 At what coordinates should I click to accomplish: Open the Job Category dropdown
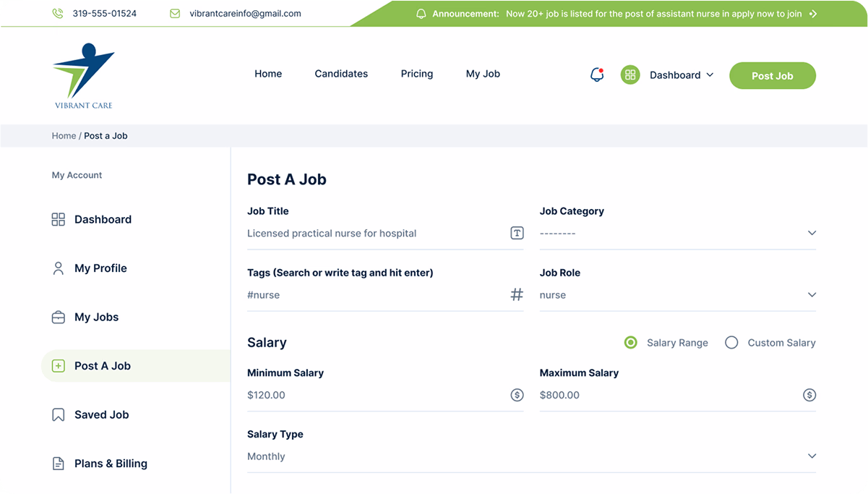(x=677, y=233)
